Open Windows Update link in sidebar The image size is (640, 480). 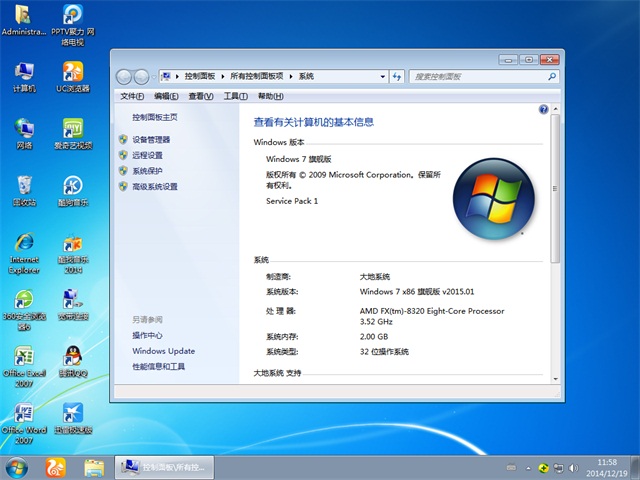click(x=163, y=351)
